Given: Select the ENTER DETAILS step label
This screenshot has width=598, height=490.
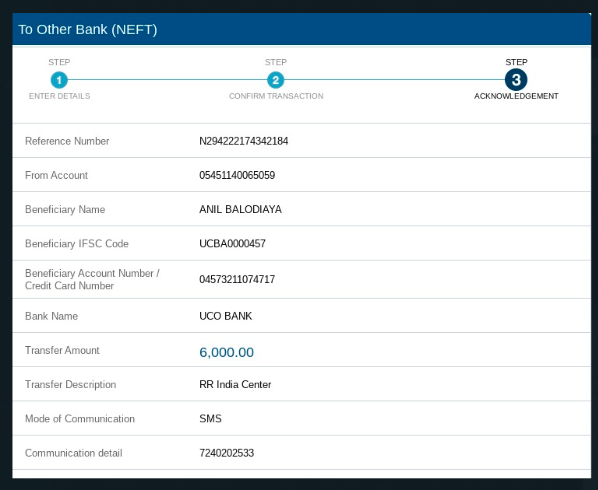Looking at the screenshot, I should 59,96.
